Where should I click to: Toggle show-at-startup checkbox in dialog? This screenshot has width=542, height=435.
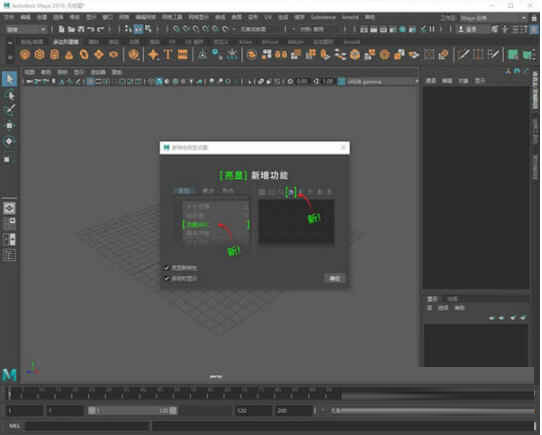click(x=167, y=278)
